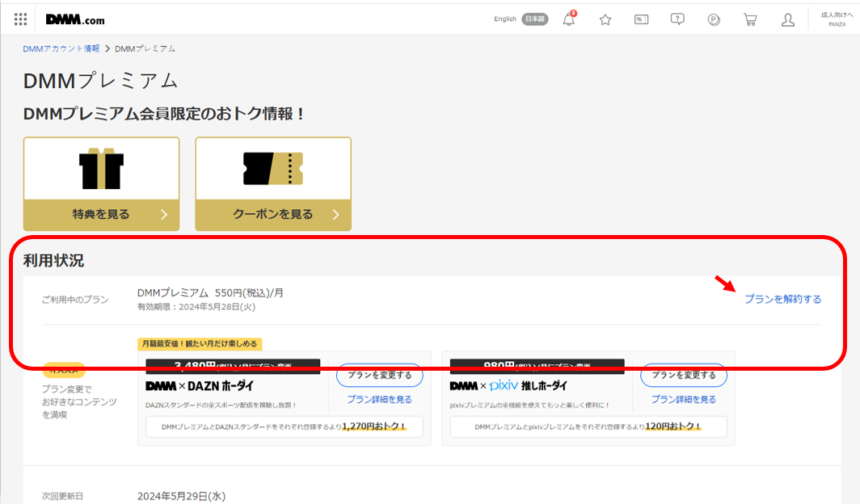Viewport: 860px width, 504px height.
Task: Click DMM×pixiv 推しホーダイ logo
Action: point(508,385)
